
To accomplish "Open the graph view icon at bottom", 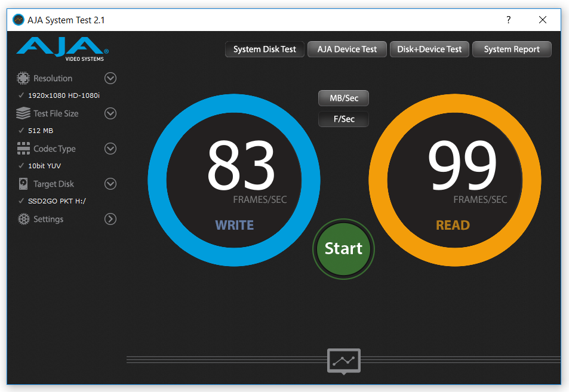I will coord(344,361).
